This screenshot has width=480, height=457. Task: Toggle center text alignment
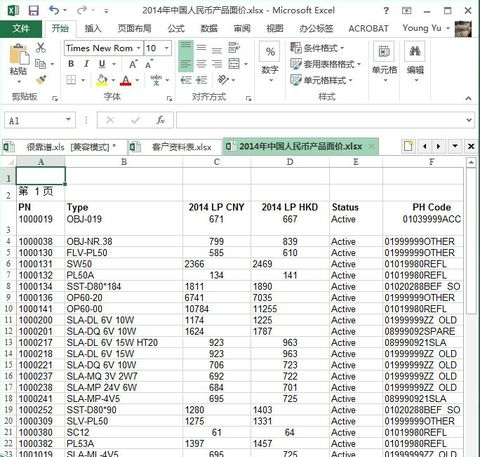(201, 64)
